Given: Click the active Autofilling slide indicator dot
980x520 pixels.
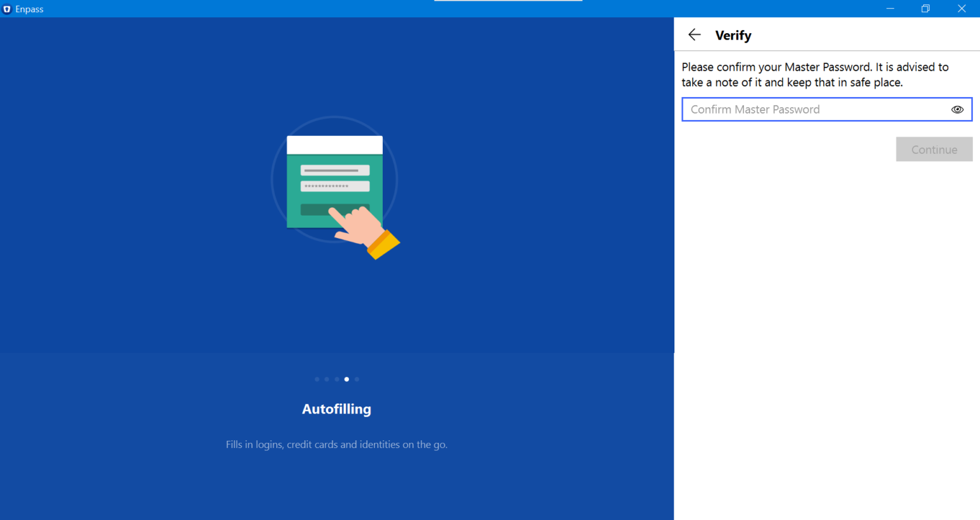Looking at the screenshot, I should (x=346, y=378).
